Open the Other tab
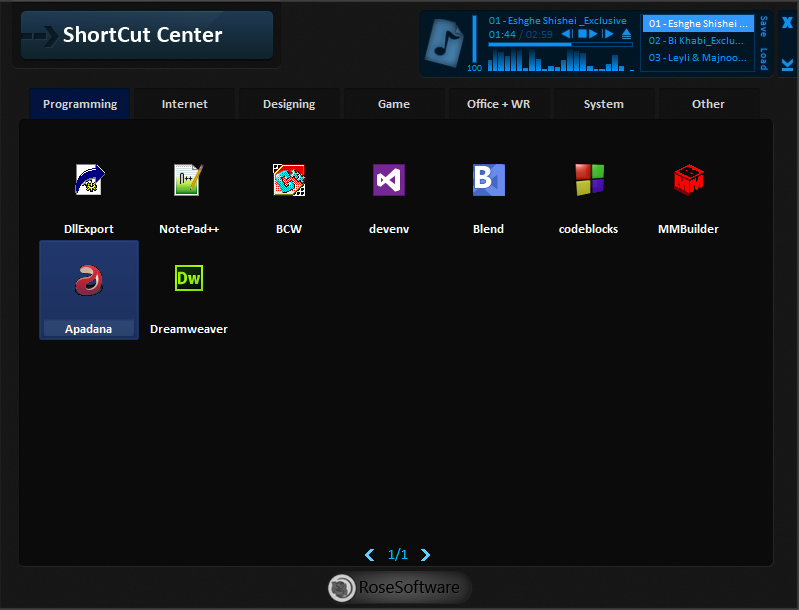Viewport: 799px width, 610px height. (x=708, y=104)
